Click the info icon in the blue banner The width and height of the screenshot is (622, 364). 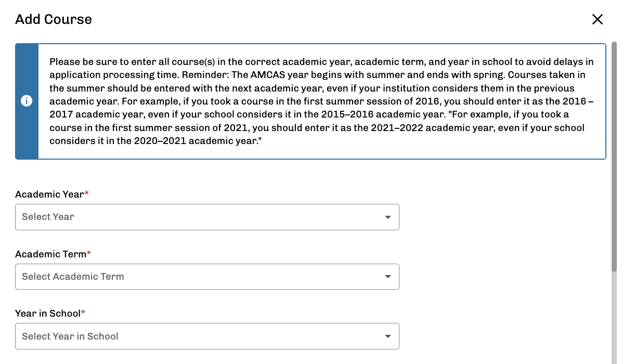[27, 101]
